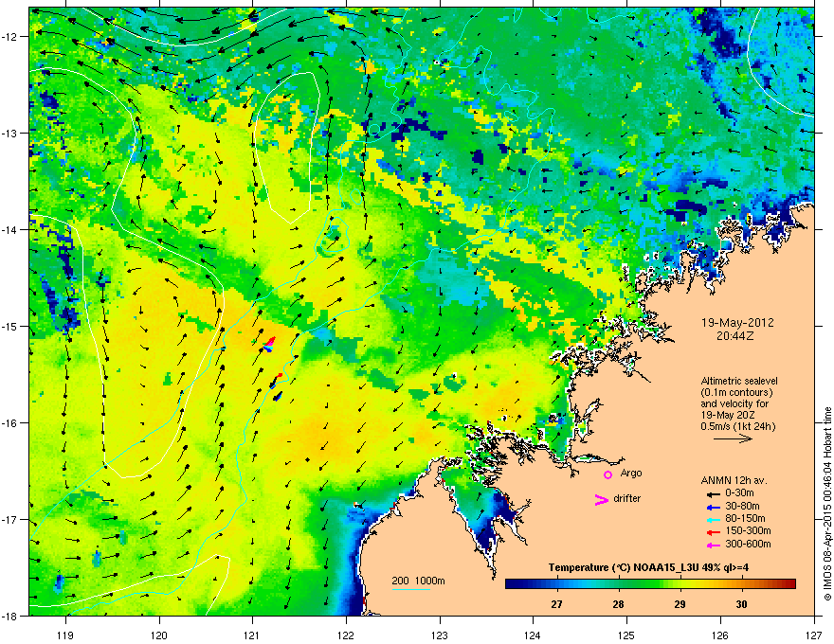The height and width of the screenshot is (644, 834).
Task: Click the 0.5m/s velocity scale arrow
Action: point(733,438)
